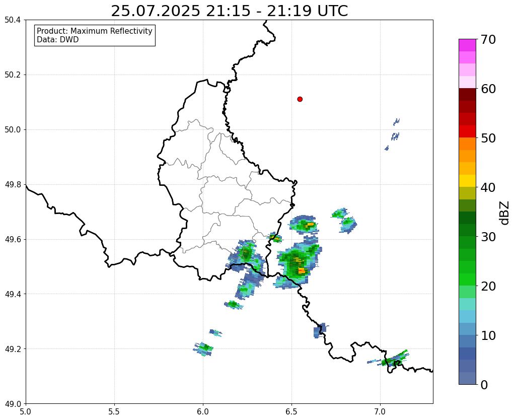
Task: Click the 49.2 latitude tick label
Action: [13, 349]
